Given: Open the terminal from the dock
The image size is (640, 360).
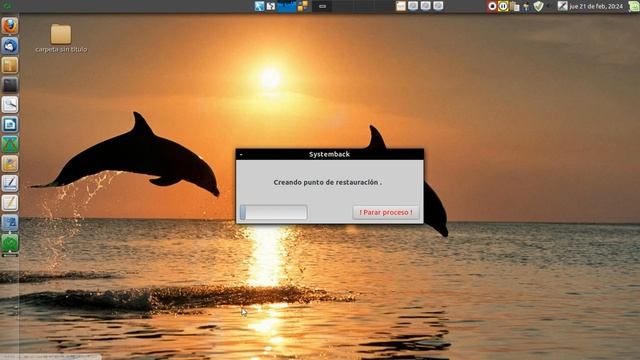Looking at the screenshot, I should [10, 85].
